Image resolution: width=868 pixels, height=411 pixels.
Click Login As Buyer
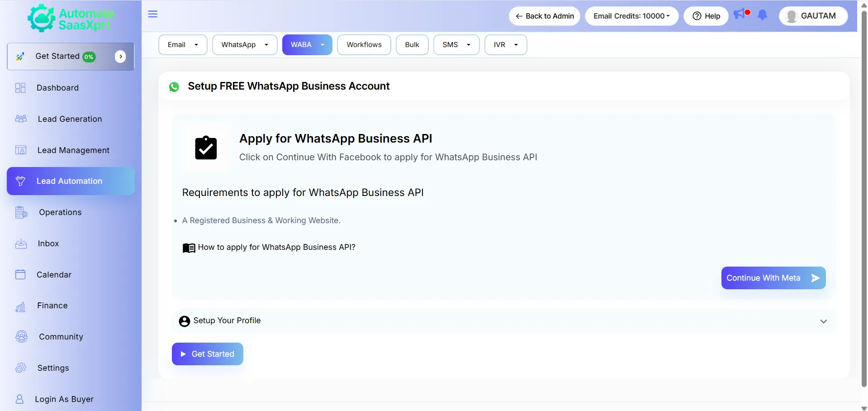pyautogui.click(x=71, y=399)
